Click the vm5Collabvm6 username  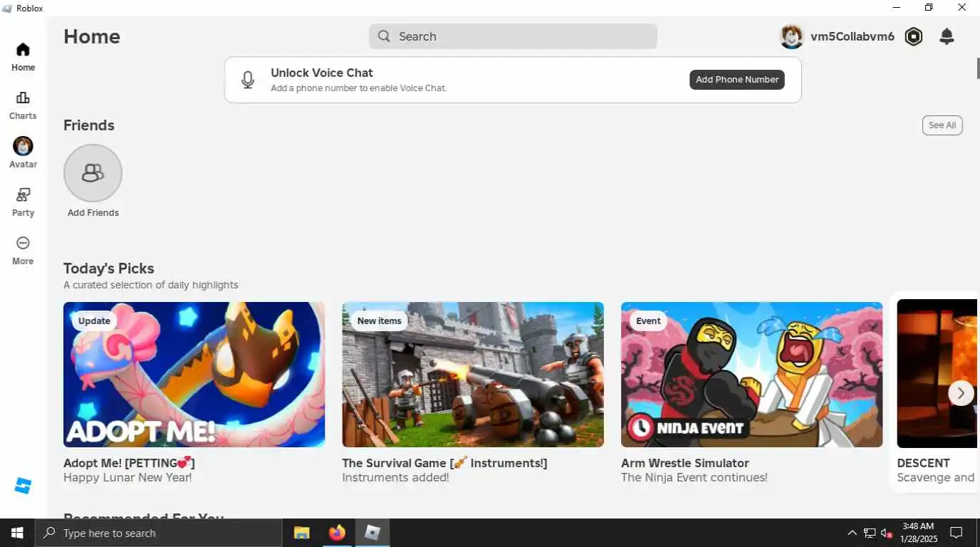(853, 36)
